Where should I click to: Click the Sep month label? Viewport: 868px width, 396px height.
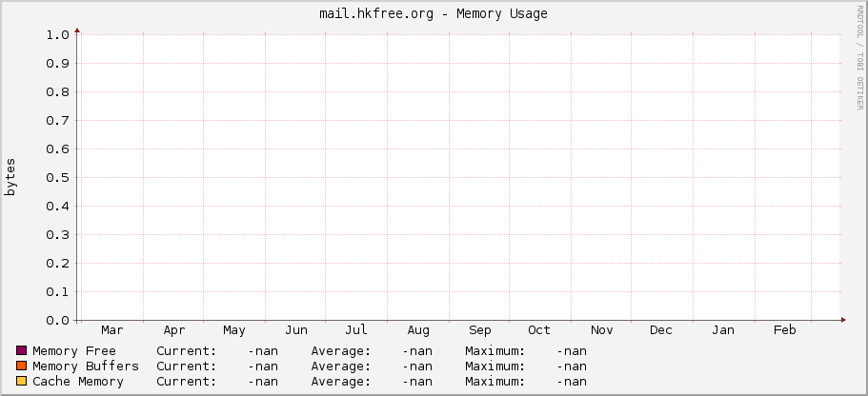tap(480, 330)
